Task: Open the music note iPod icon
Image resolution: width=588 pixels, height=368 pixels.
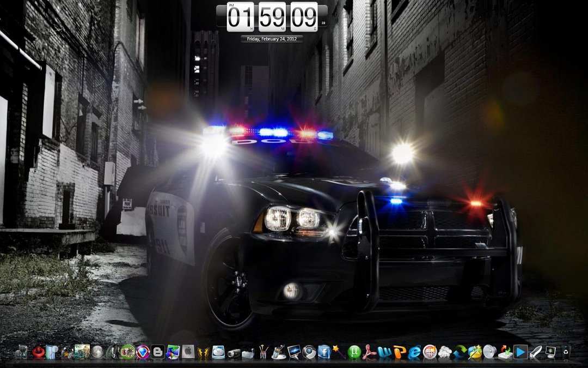Action: [x=21, y=352]
